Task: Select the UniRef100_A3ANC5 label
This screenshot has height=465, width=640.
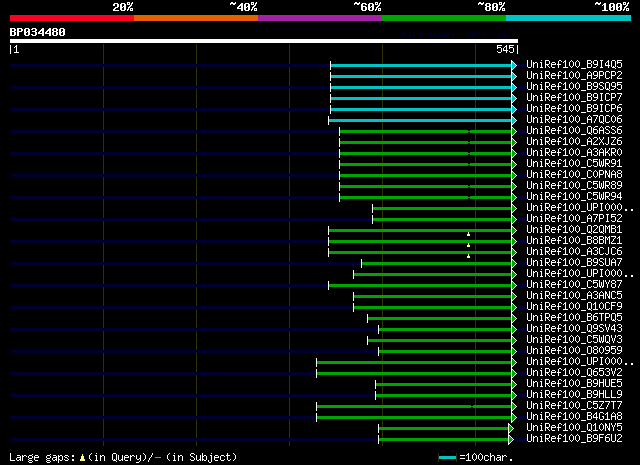Action: pyautogui.click(x=574, y=296)
